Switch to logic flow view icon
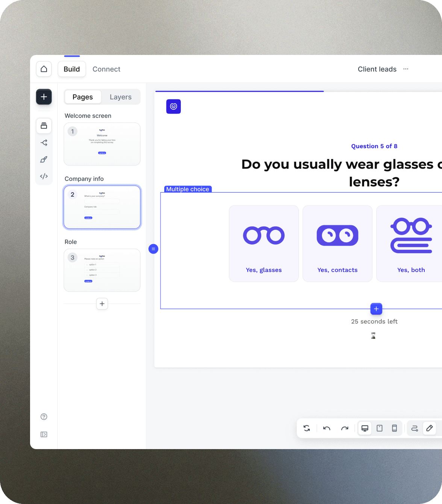The width and height of the screenshot is (442, 504). pyautogui.click(x=415, y=428)
